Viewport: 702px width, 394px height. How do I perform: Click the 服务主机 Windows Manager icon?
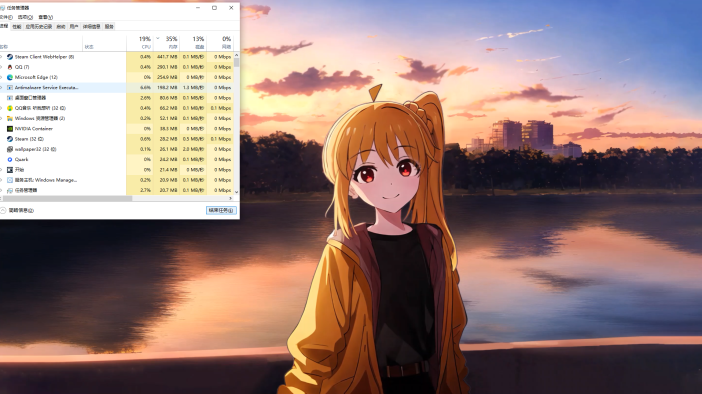point(10,180)
